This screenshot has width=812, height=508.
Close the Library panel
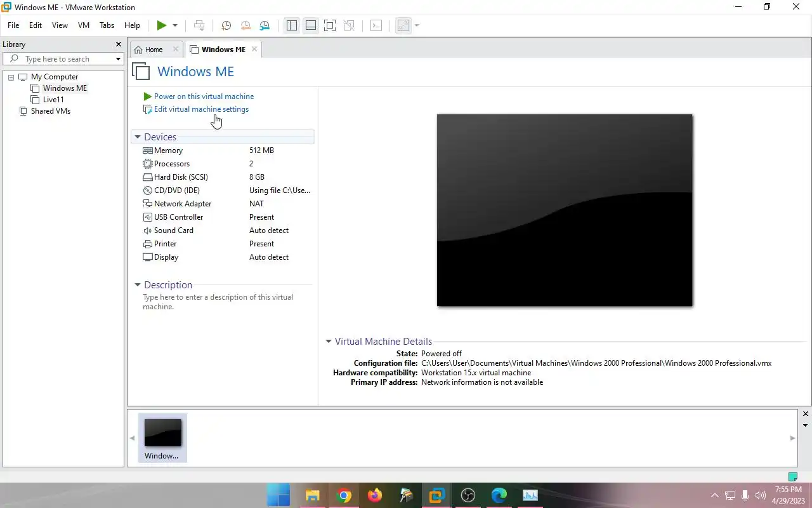pyautogui.click(x=118, y=44)
